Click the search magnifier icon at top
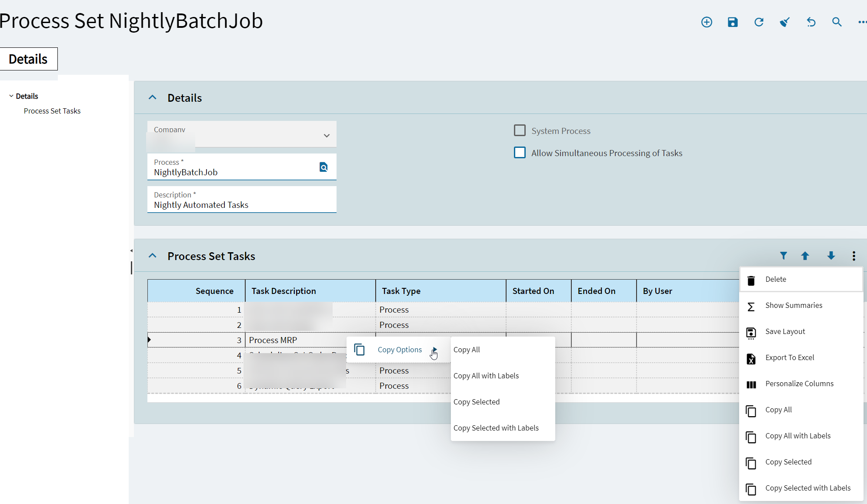Screen dimensions: 867x504 pyautogui.click(x=837, y=22)
